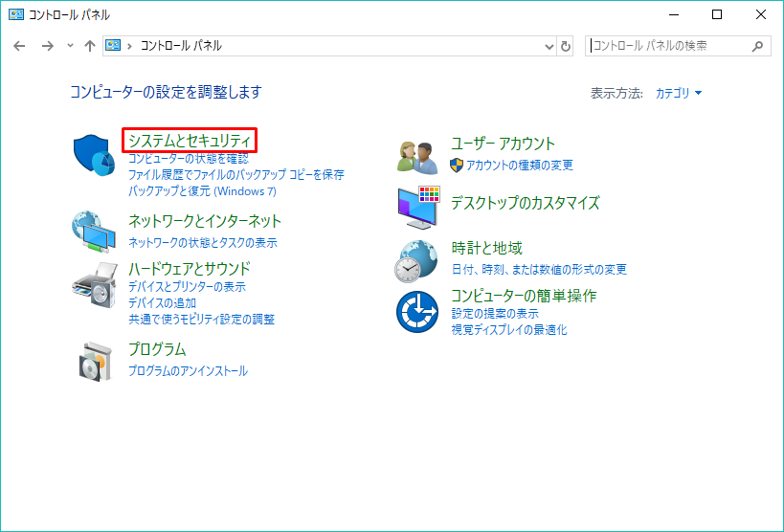Open ネットワークの状態とタスクの表示 link
This screenshot has height=532, width=784.
[x=203, y=242]
